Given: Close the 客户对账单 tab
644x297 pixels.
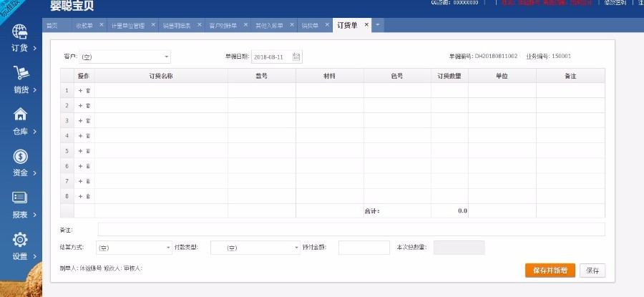Looking at the screenshot, I should (x=245, y=24).
